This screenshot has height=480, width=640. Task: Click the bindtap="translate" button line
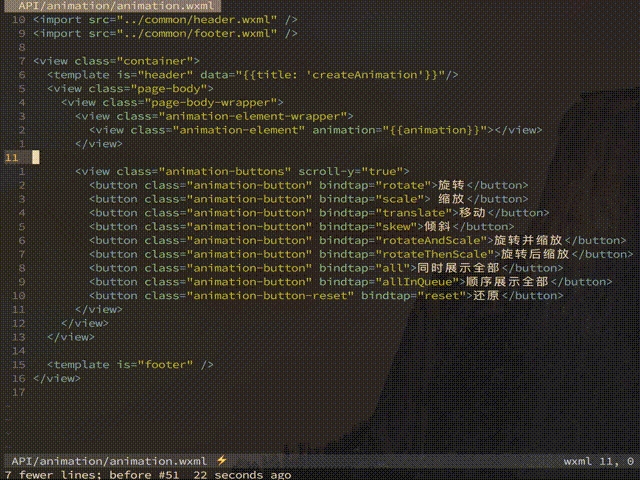click(319, 213)
